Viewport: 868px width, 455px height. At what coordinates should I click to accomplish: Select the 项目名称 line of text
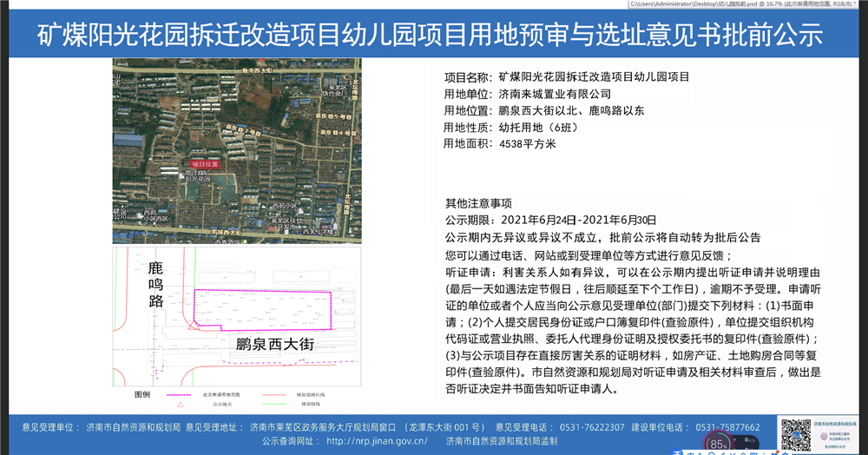click(x=567, y=77)
